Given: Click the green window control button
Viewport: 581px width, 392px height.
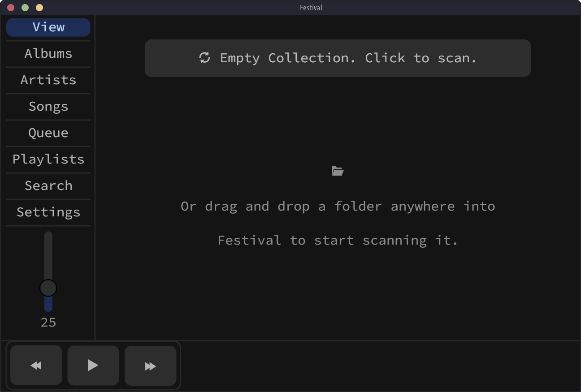Looking at the screenshot, I should (x=25, y=8).
